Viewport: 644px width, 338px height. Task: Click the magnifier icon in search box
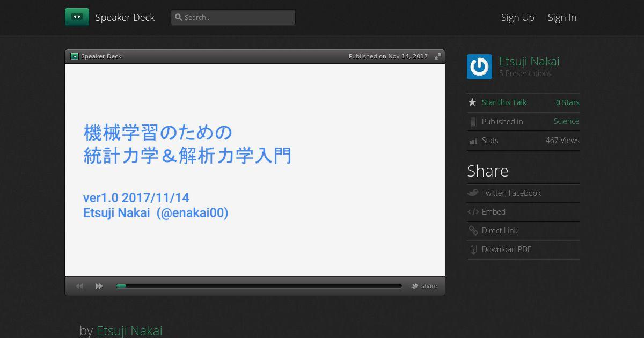tap(179, 17)
